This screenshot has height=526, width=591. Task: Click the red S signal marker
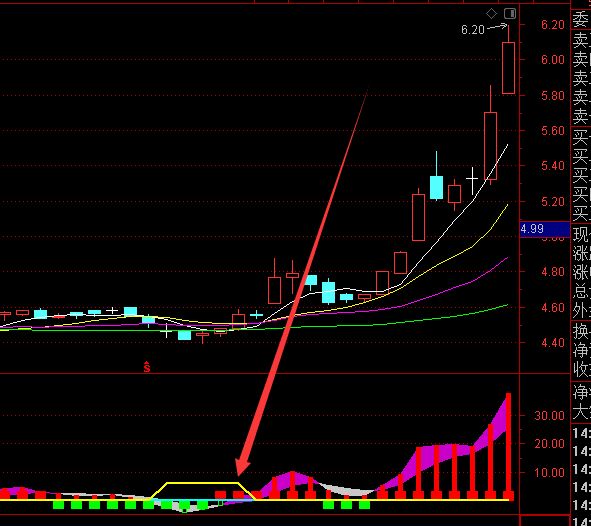[147, 367]
